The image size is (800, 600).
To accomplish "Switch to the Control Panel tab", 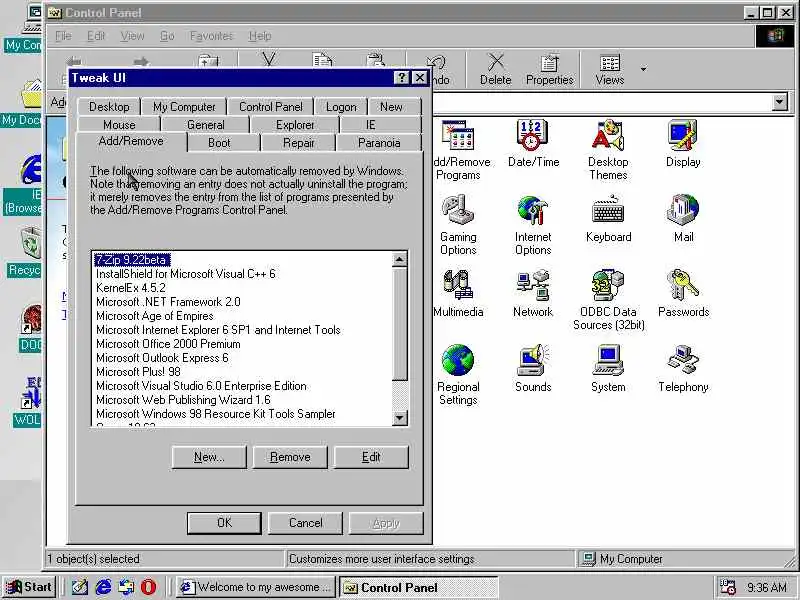I will [x=270, y=107].
